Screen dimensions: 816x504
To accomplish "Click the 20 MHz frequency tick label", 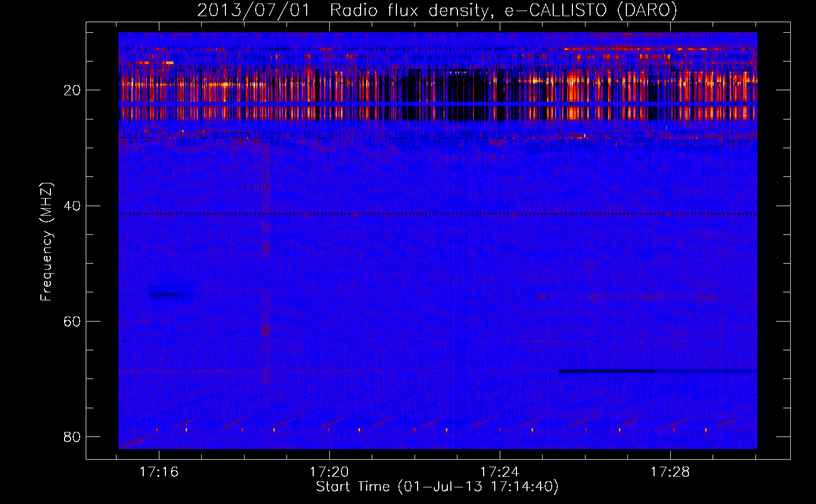I will [72, 90].
